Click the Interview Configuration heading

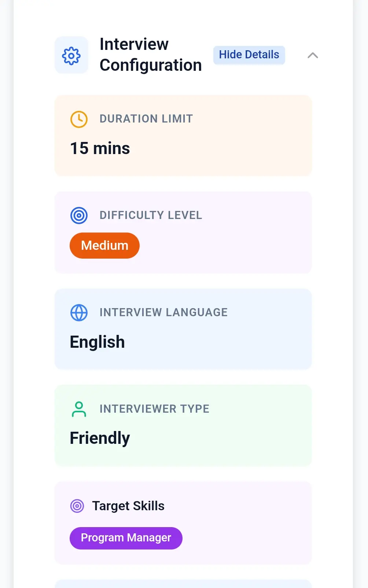pyautogui.click(x=150, y=55)
